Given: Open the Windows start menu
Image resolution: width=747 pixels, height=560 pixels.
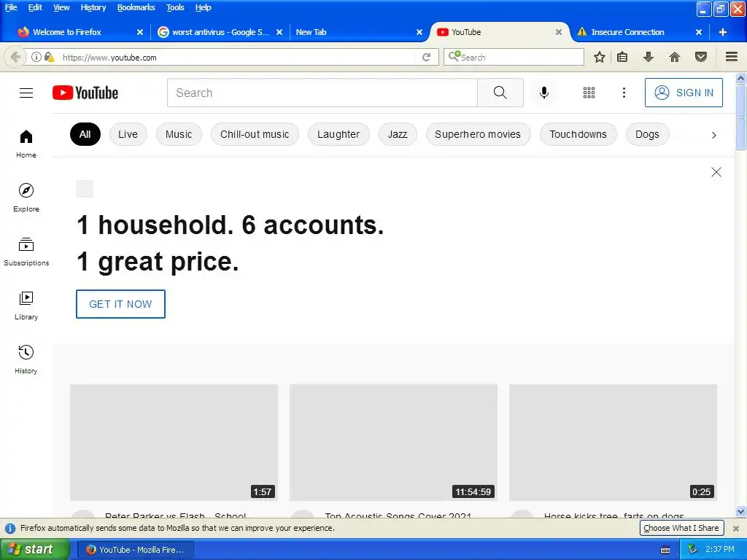Looking at the screenshot, I should (x=34, y=550).
